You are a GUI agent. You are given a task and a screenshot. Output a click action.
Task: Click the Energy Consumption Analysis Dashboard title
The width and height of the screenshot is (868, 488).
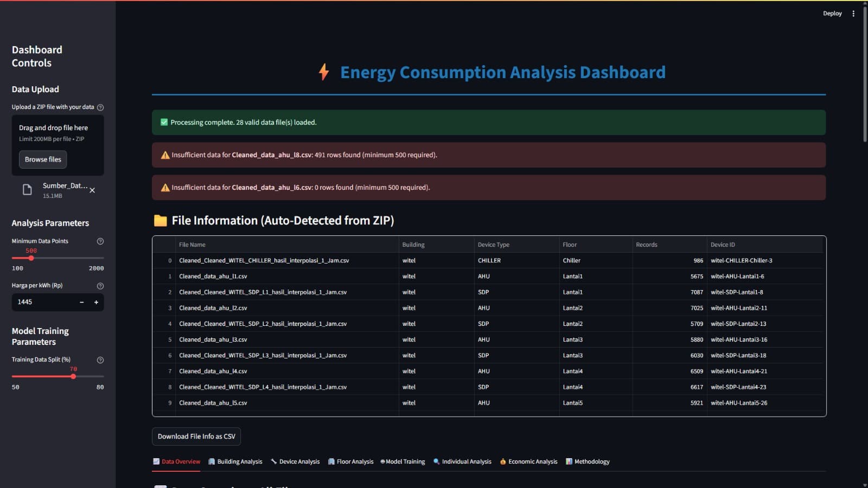click(x=502, y=73)
